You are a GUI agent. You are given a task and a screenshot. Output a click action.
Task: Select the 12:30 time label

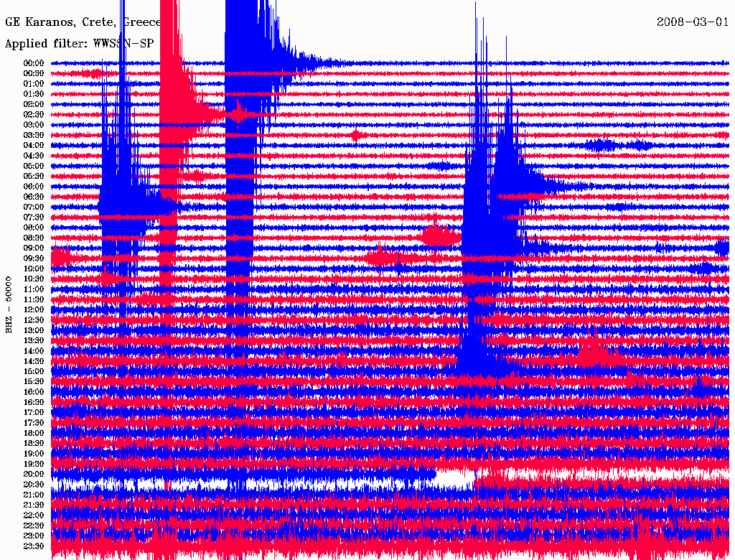point(34,320)
